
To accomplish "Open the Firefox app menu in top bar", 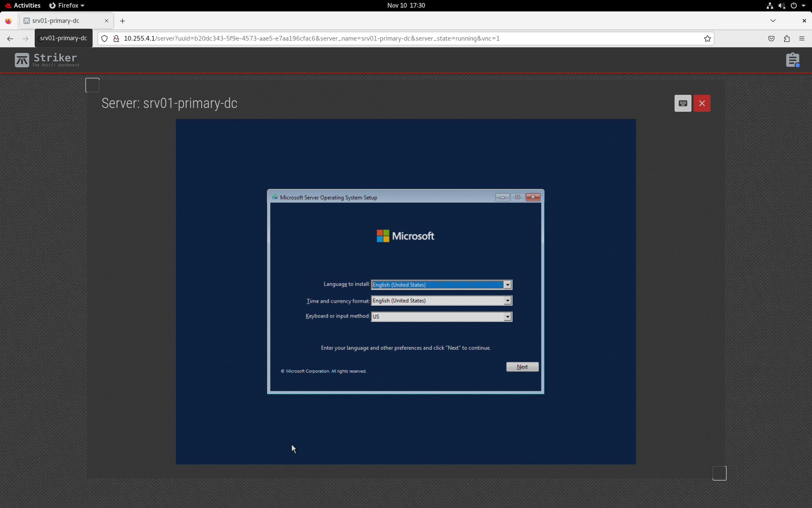I will click(67, 6).
